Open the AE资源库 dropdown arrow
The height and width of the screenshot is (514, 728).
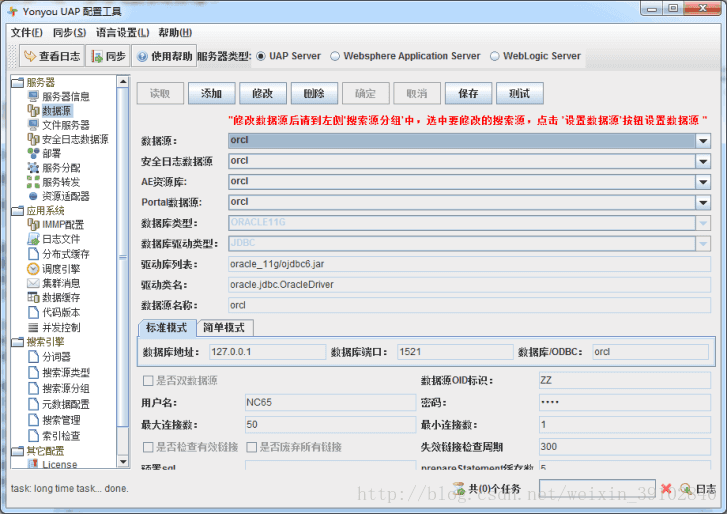703,182
